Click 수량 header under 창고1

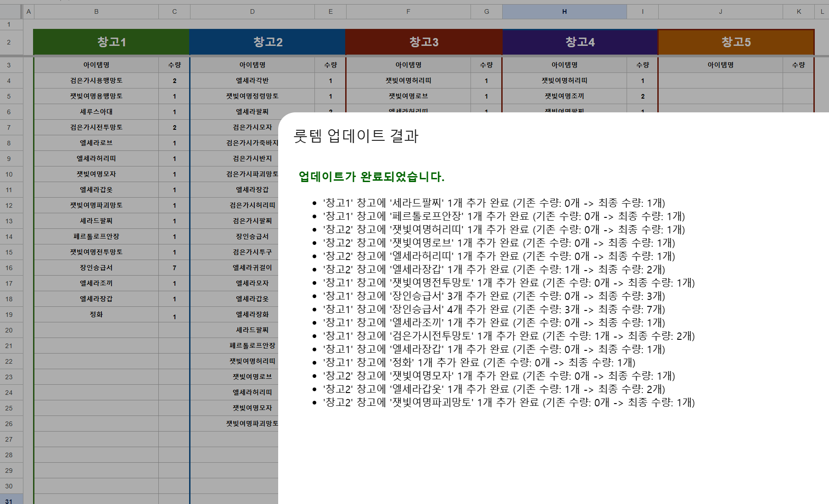pyautogui.click(x=174, y=65)
